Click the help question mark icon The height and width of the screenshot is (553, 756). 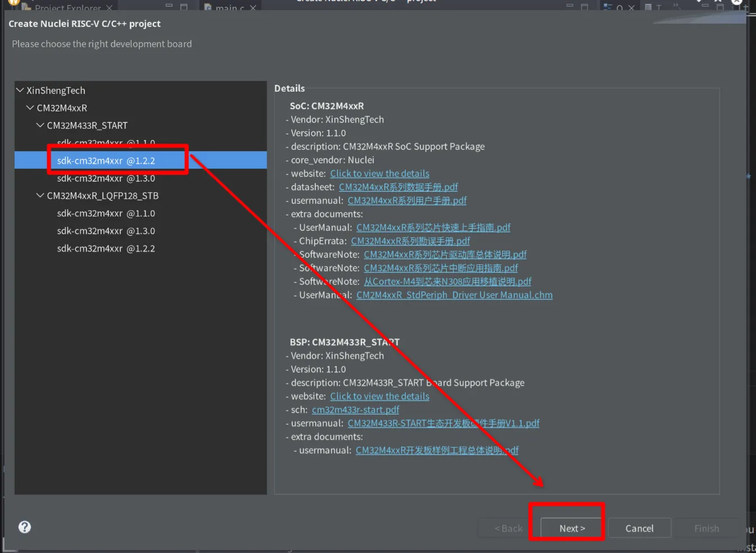[25, 527]
